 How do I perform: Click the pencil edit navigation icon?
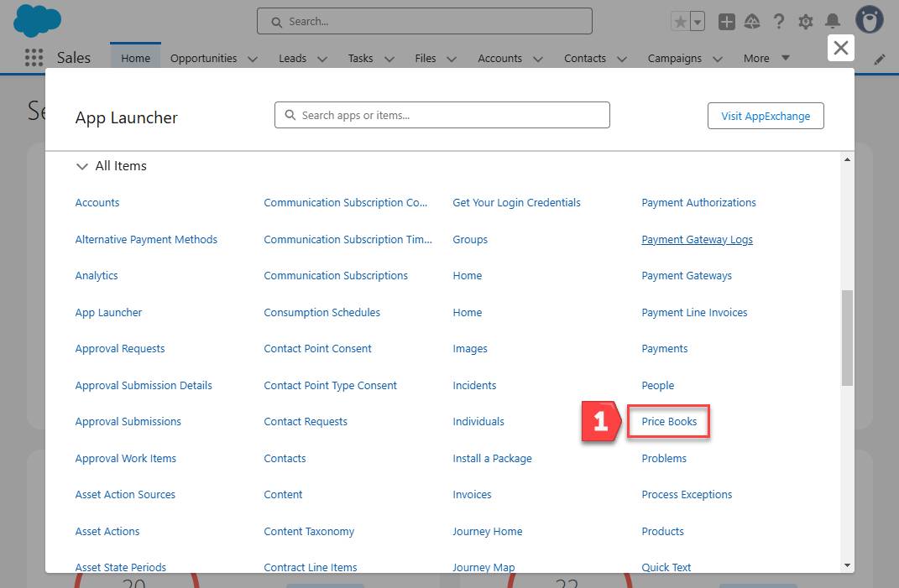point(880,60)
